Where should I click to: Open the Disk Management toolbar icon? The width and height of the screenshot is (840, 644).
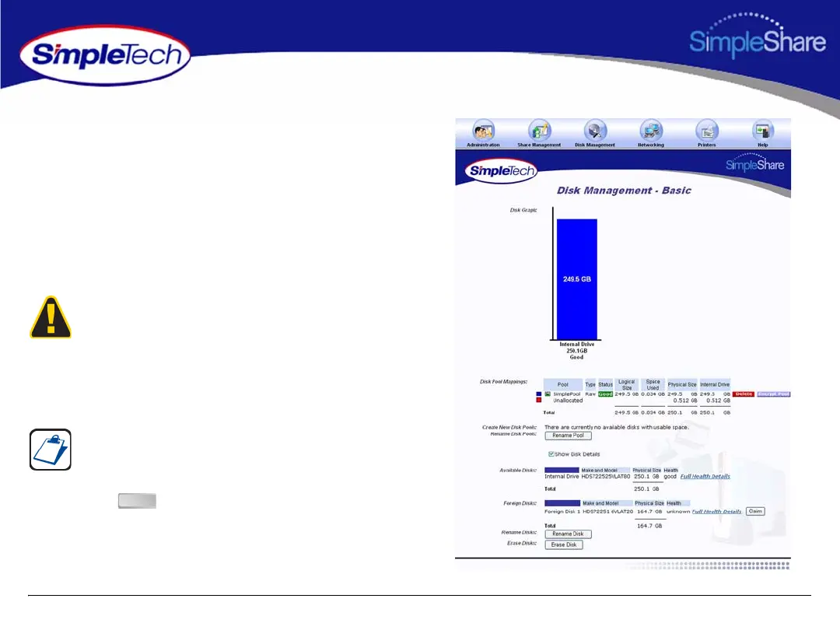click(x=595, y=130)
